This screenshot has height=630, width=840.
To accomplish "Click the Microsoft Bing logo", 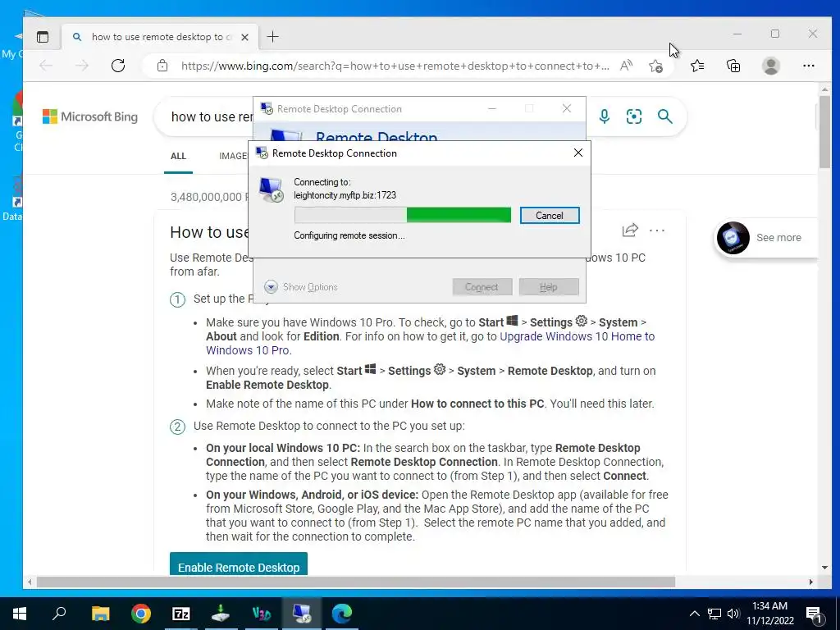I will (x=90, y=116).
